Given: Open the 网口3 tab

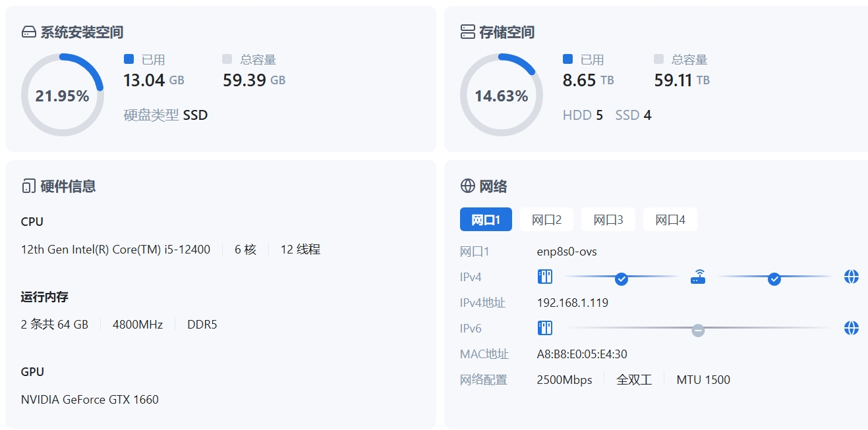Looking at the screenshot, I should 608,219.
